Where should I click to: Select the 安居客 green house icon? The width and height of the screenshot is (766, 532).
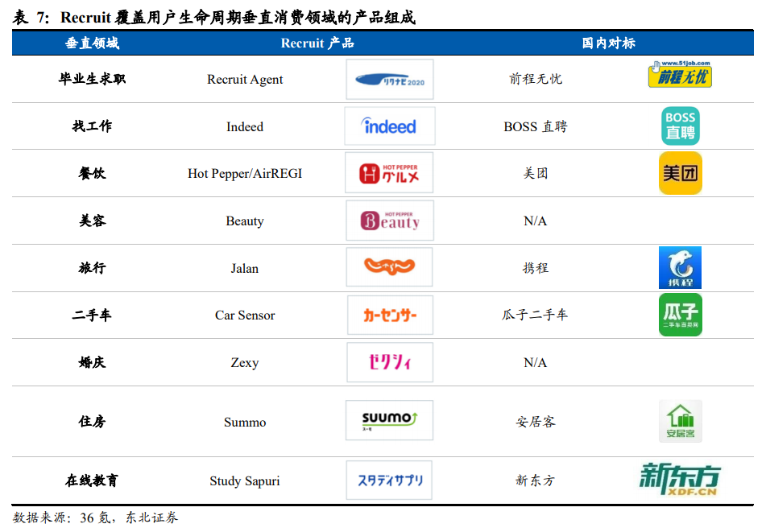tap(681, 421)
